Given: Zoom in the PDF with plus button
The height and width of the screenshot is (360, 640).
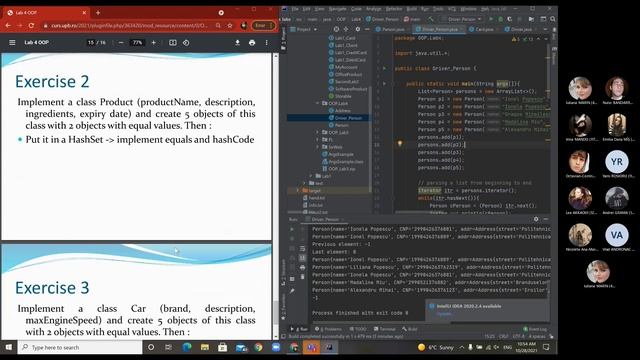Looking at the screenshot, I should [153, 42].
